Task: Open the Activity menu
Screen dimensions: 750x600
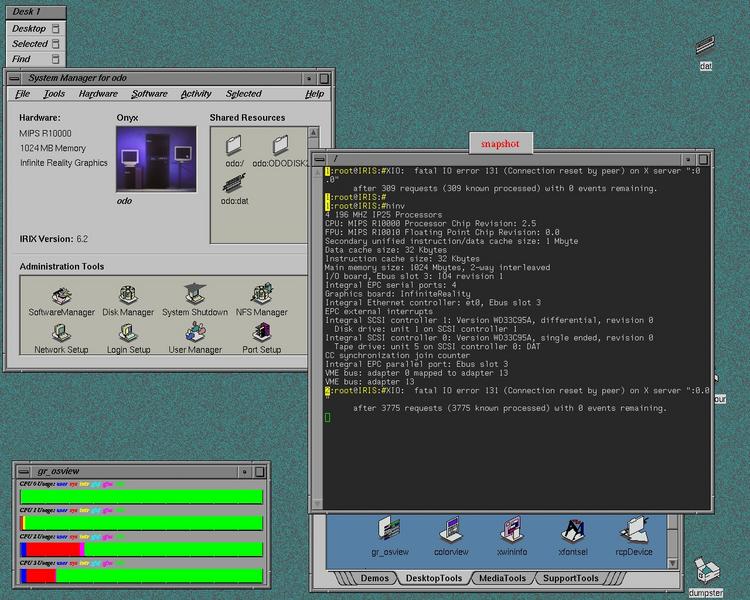Action: click(196, 94)
